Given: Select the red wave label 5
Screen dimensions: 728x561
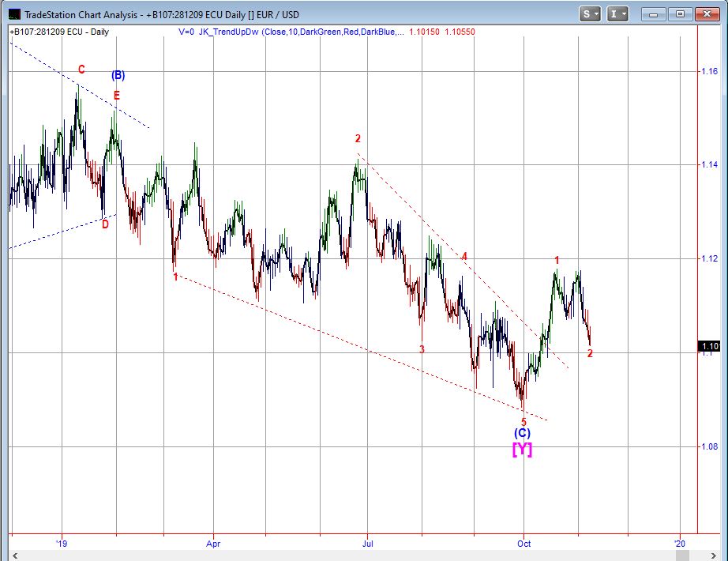Looking at the screenshot, I should pyautogui.click(x=523, y=423).
